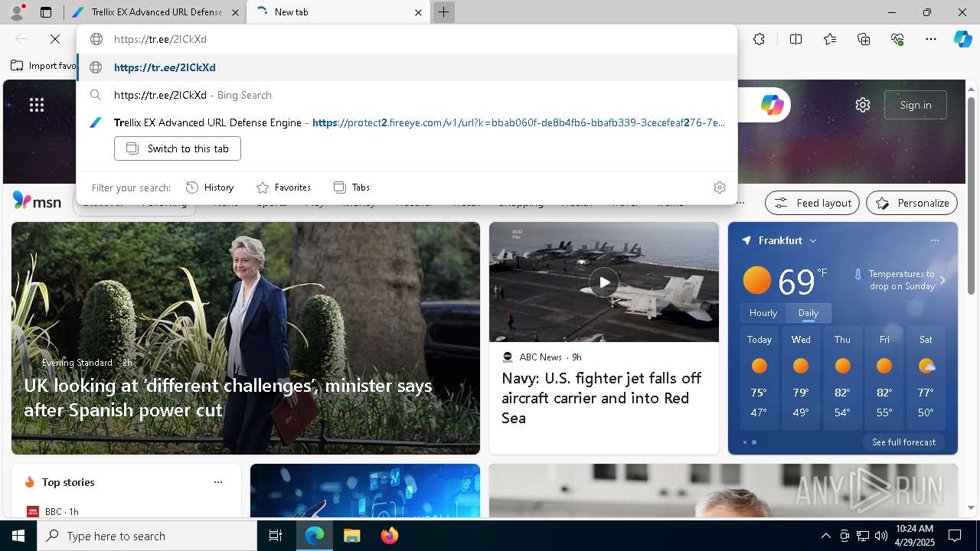The height and width of the screenshot is (551, 980).
Task: Click the address bar with tr.ee URL
Action: tap(407, 39)
